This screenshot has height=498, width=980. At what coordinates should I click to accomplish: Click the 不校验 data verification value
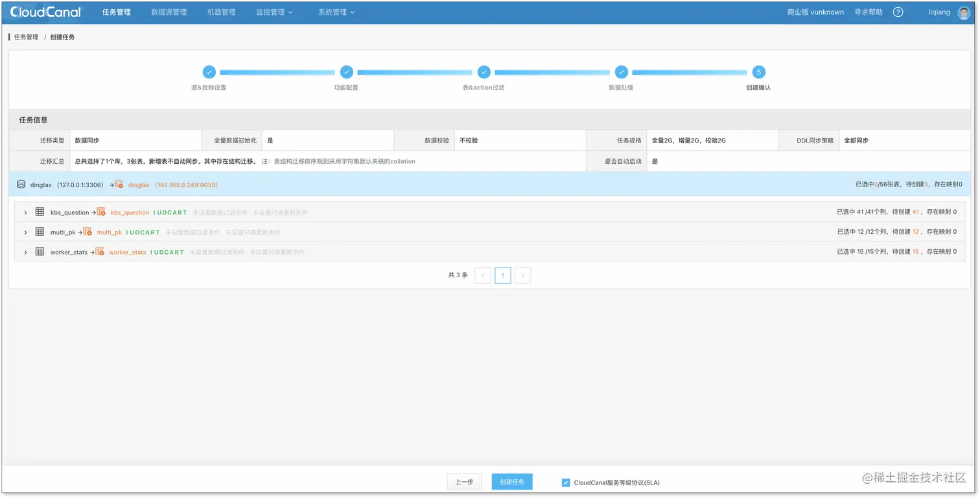(469, 141)
